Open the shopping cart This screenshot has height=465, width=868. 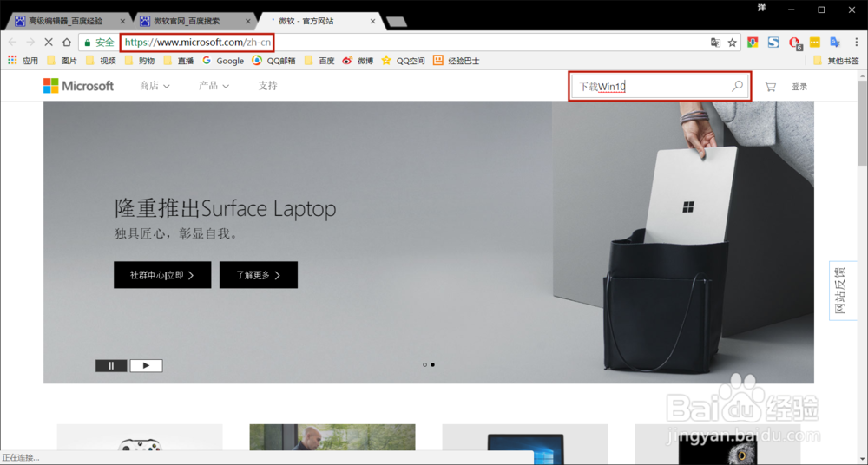[770, 87]
